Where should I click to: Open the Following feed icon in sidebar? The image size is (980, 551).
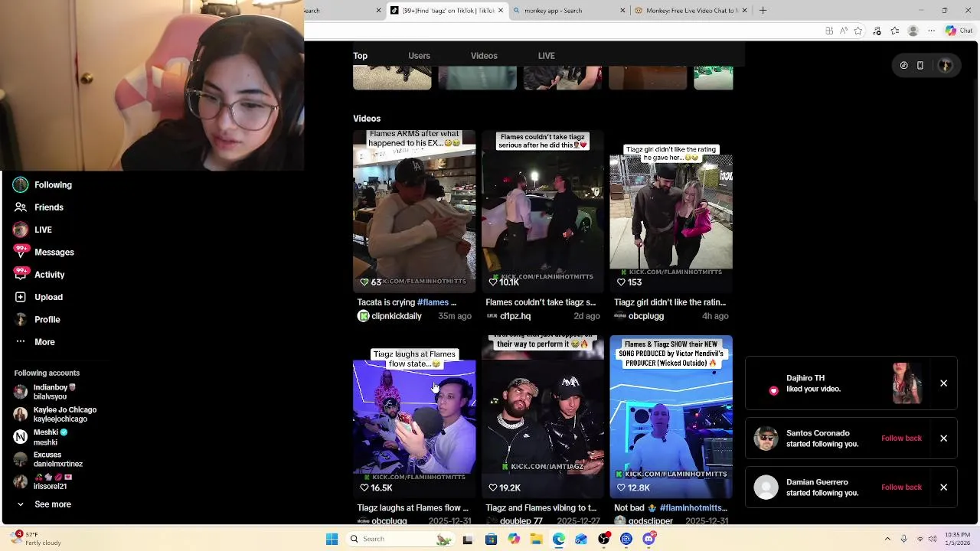(21, 184)
